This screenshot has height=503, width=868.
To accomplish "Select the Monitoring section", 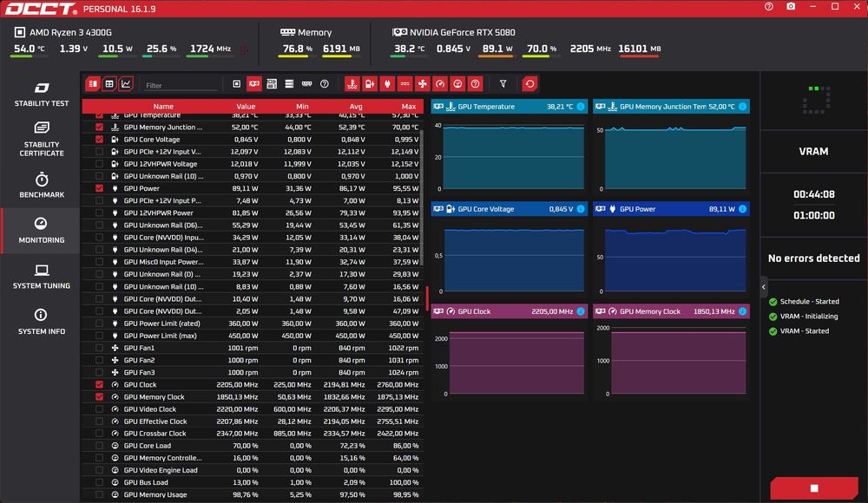I will [42, 231].
